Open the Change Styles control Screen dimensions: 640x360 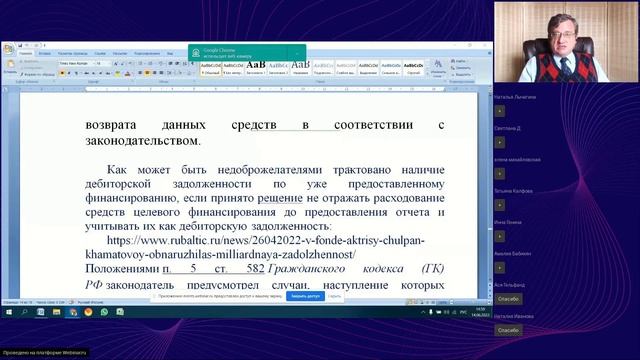438,68
